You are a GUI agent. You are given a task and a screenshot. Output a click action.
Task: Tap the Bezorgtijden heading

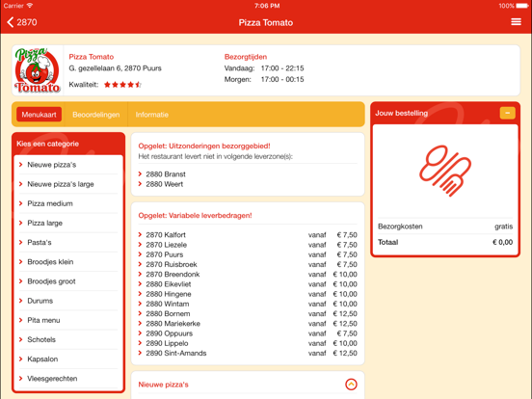246,57
